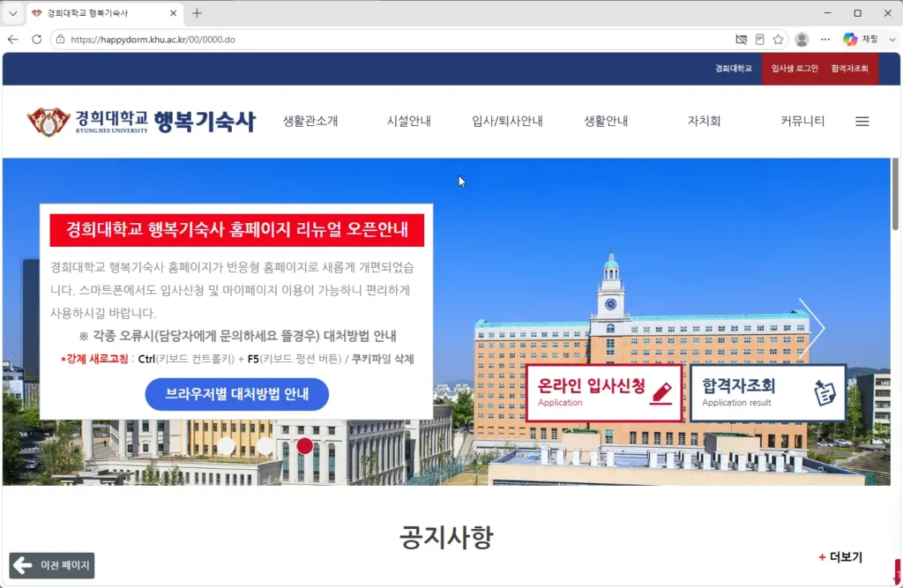
Task: Open the 커뮤니티 menu
Action: [x=802, y=121]
